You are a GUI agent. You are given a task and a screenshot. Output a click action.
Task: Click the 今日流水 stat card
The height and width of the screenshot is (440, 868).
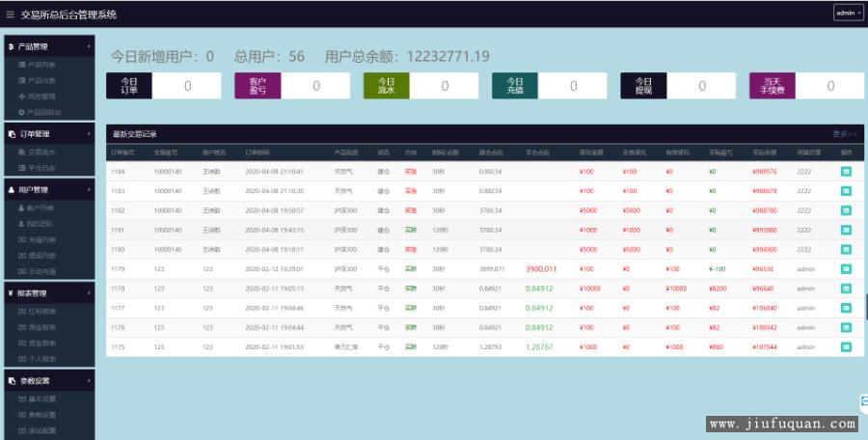pos(420,86)
